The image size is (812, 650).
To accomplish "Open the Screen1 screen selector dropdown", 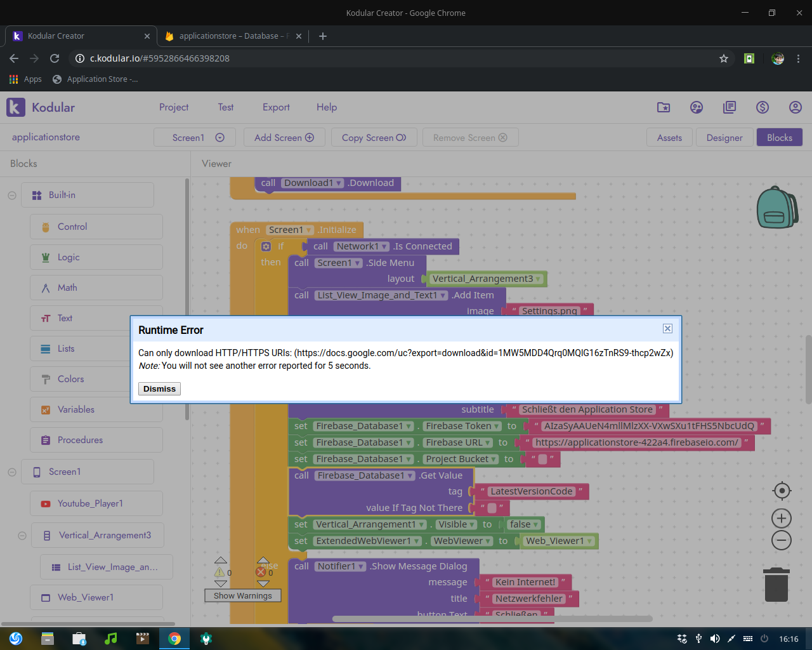I will coord(195,138).
